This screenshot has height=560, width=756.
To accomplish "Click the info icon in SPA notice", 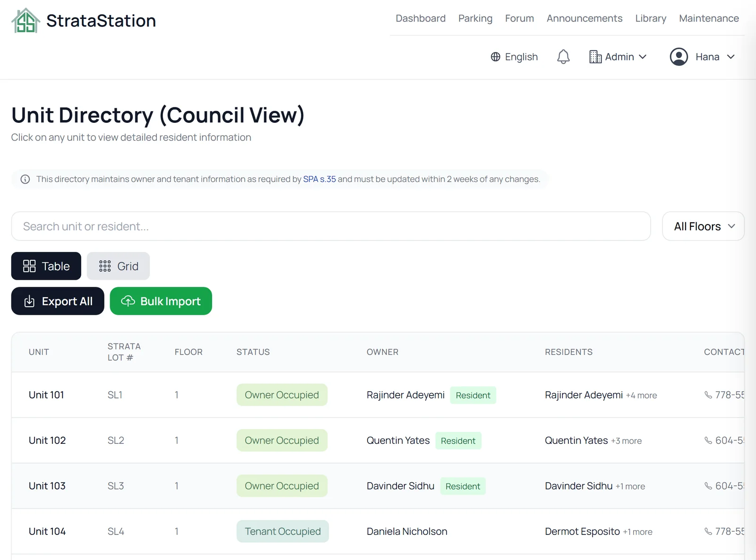I will (26, 179).
